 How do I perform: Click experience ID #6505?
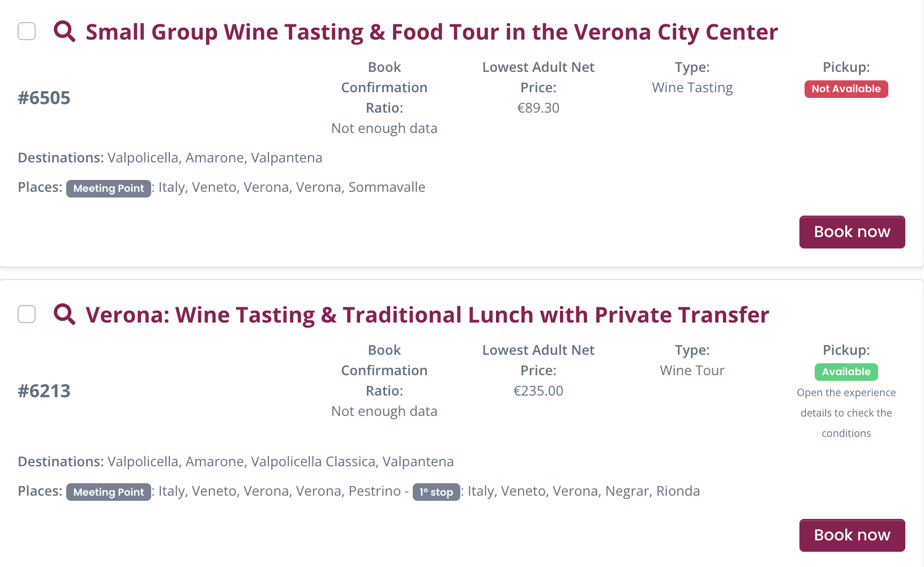(44, 98)
